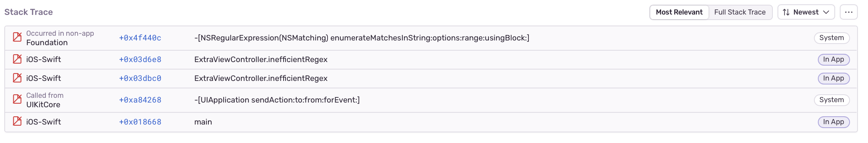The image size is (868, 143).
Task: Click the red icon beside the Foundation frame
Action: tap(17, 37)
